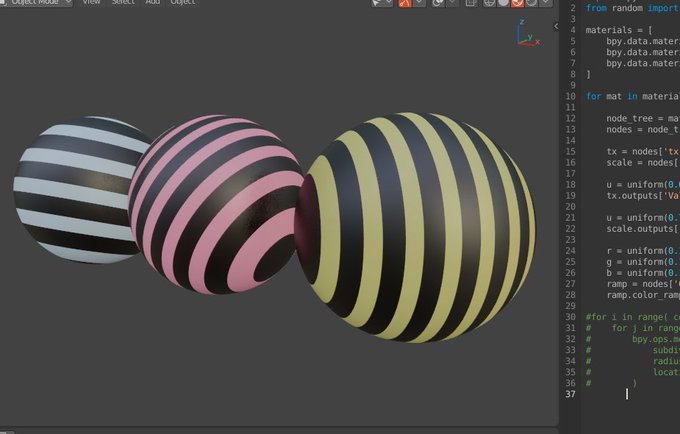This screenshot has width=680, height=434.
Task: Open the shading options dropdown arrow
Action: click(546, 3)
